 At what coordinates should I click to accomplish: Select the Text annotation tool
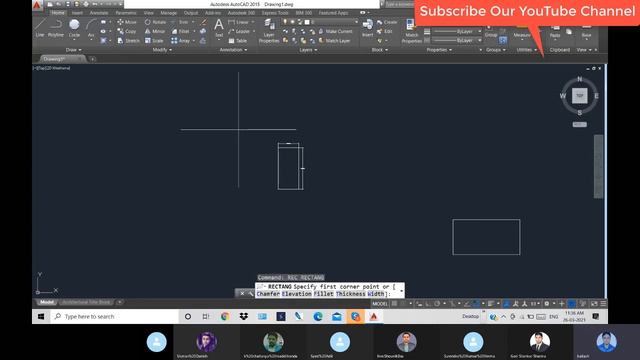(x=219, y=28)
